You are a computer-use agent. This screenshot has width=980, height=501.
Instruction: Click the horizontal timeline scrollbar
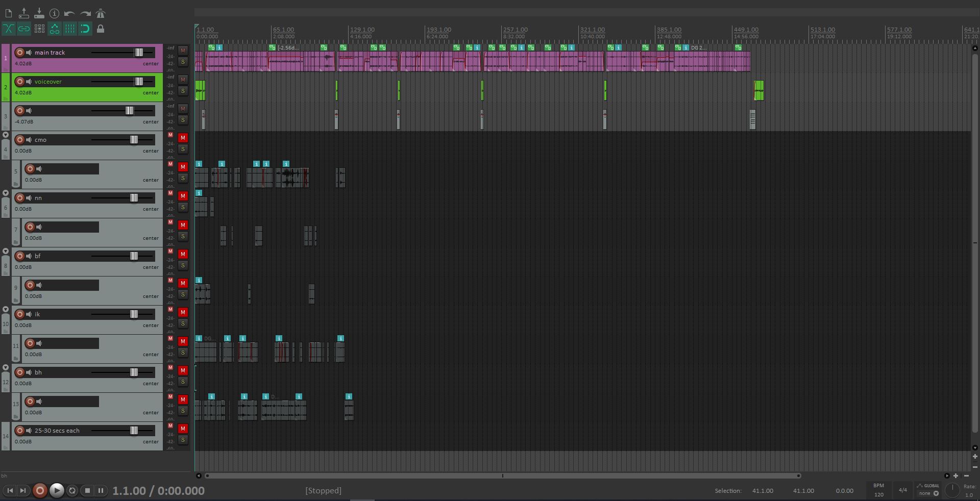pyautogui.click(x=503, y=476)
